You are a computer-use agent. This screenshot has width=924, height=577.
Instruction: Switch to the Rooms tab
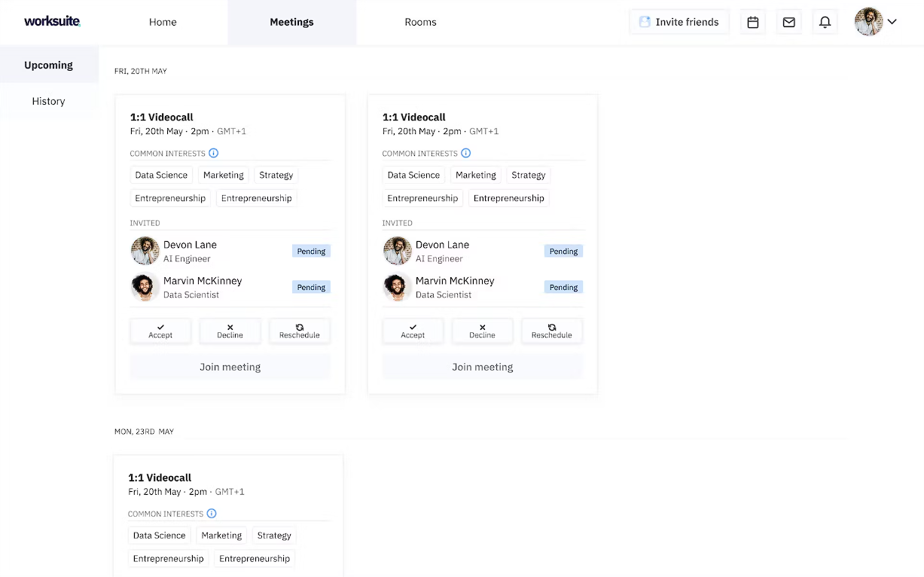point(420,23)
